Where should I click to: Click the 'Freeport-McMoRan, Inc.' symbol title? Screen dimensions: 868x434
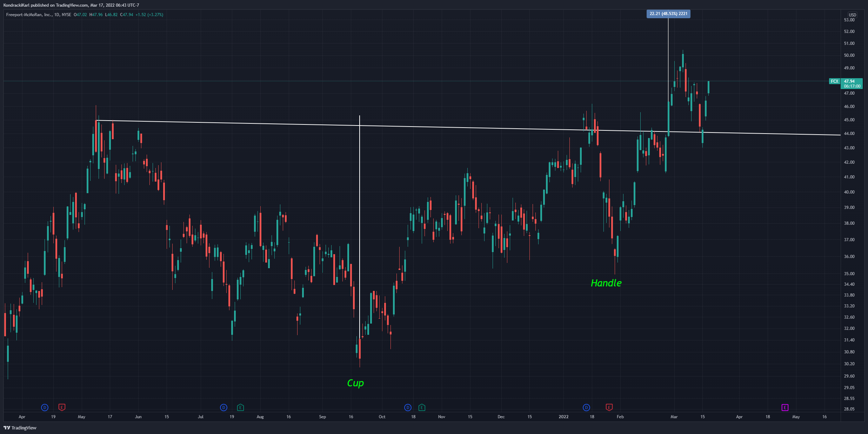click(x=29, y=15)
